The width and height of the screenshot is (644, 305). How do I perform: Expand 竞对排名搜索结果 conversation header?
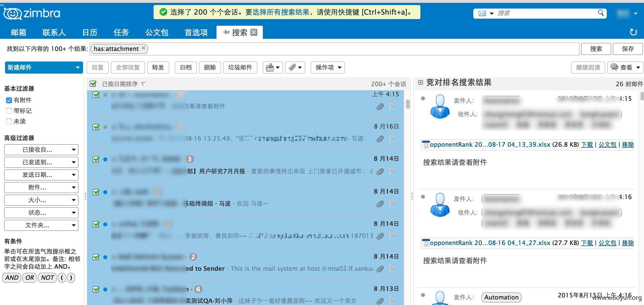tap(420, 82)
